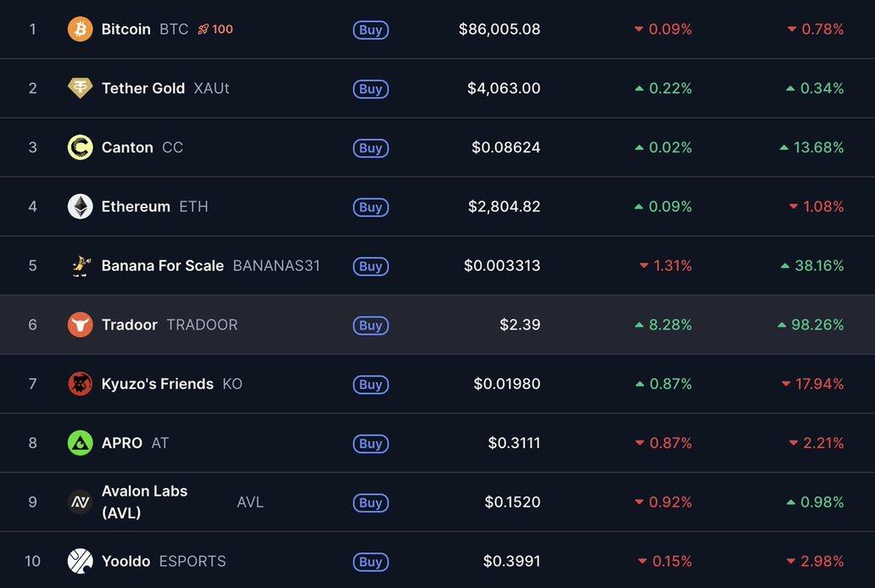Click the Avalon Labs logo icon
Image resolution: width=875 pixels, height=588 pixels.
[x=80, y=502]
